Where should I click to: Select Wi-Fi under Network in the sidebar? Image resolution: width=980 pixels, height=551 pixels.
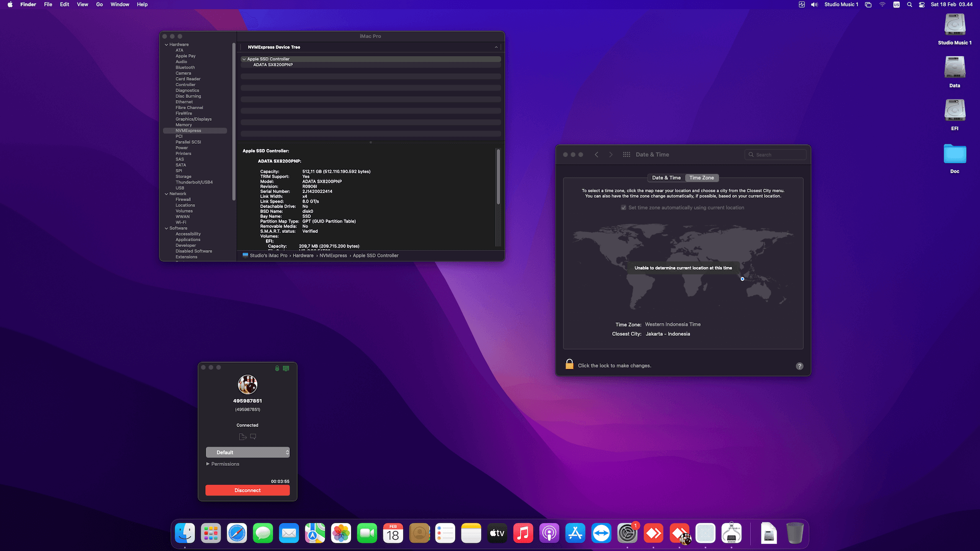click(181, 222)
